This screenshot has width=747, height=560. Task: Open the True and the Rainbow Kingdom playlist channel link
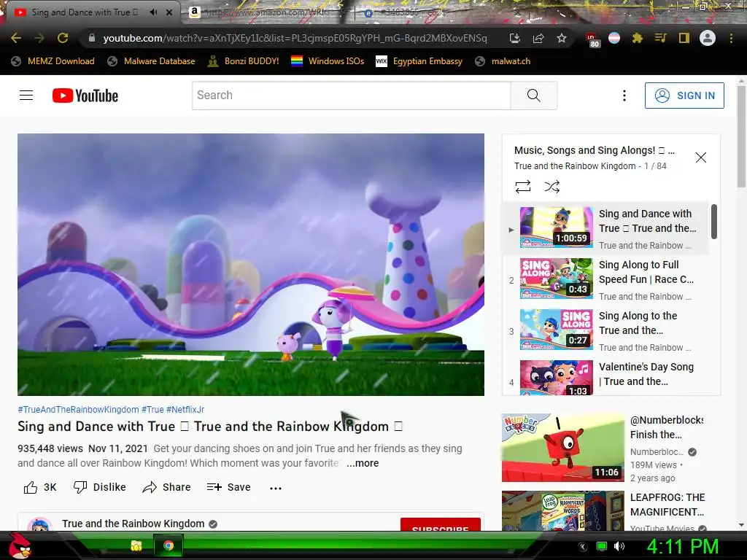(575, 166)
